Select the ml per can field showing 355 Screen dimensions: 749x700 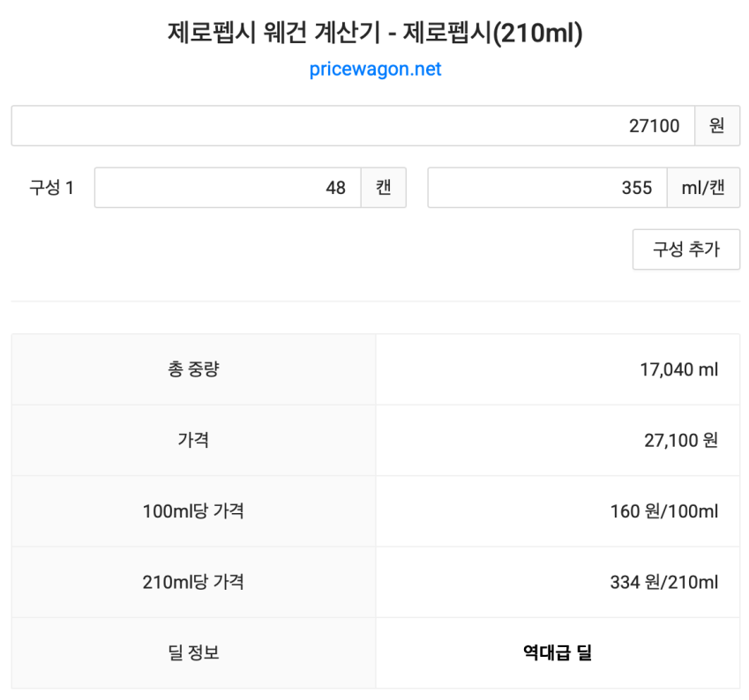click(x=547, y=188)
